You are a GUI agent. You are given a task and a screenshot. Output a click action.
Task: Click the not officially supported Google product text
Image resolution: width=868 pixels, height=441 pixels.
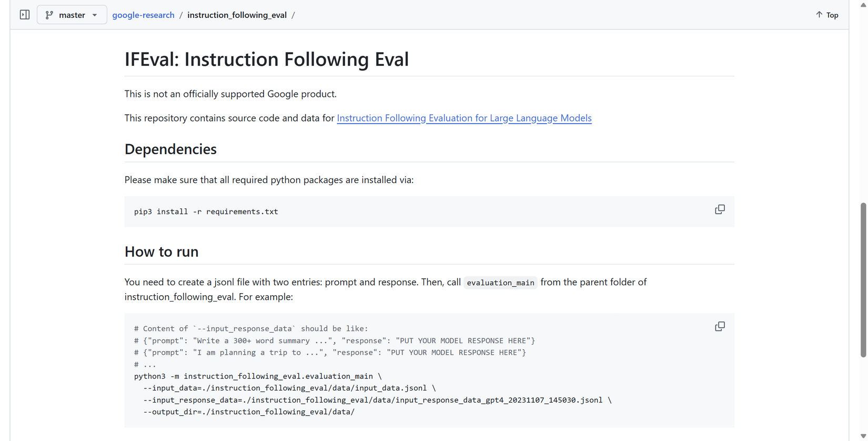tap(230, 94)
